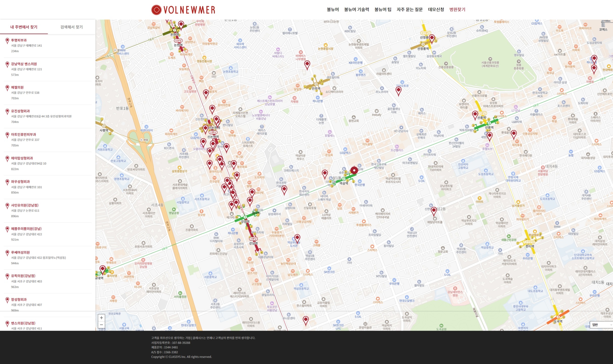Select 사인유의원(강남점) from the list
613x364 pixels.
(25, 205)
